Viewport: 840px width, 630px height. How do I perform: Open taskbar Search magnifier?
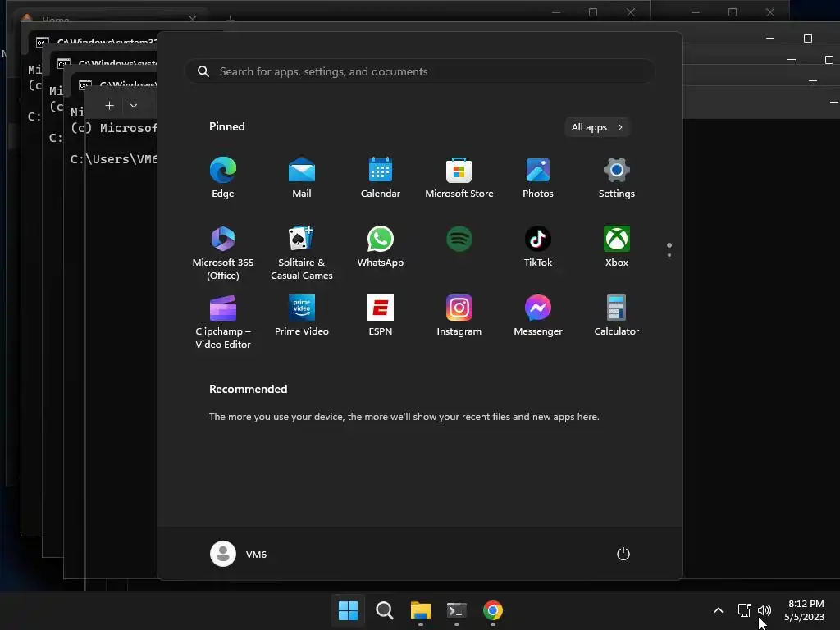[384, 610]
